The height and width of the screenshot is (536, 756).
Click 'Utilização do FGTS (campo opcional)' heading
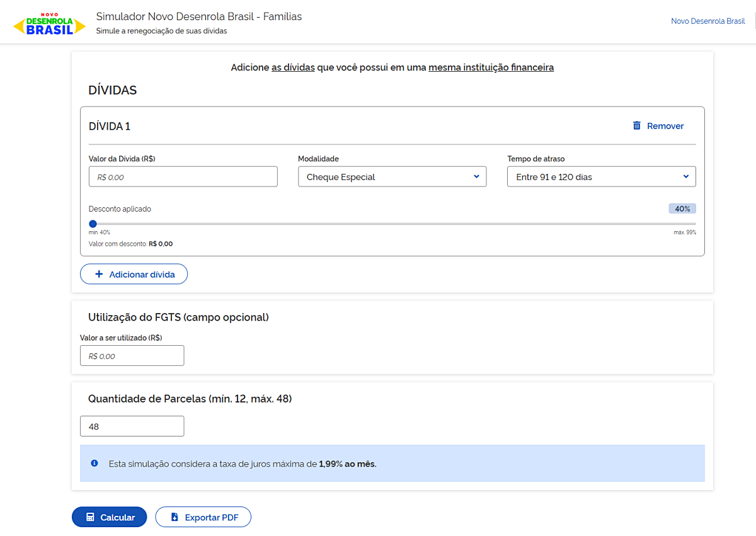[x=178, y=317]
